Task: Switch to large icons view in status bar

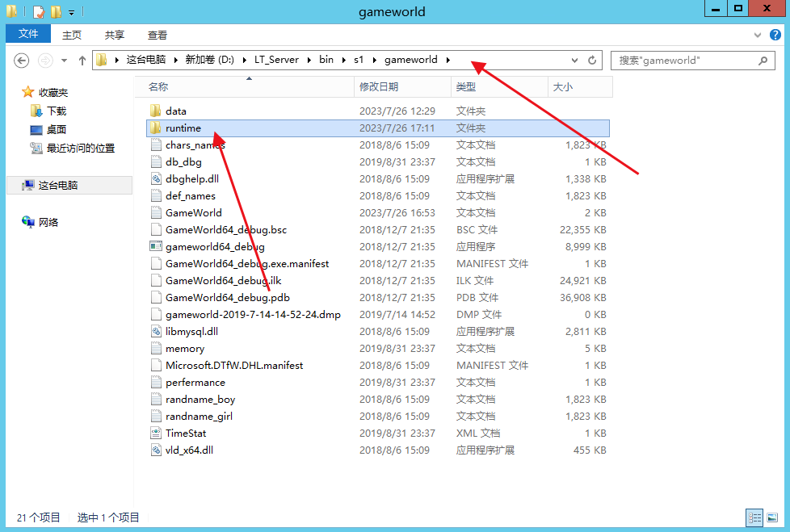Action: 771,517
